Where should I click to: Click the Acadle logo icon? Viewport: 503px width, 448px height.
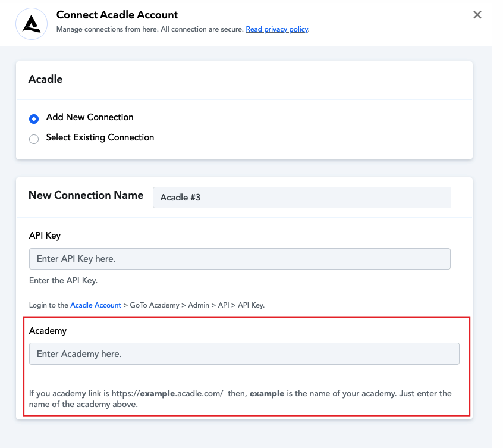32,24
